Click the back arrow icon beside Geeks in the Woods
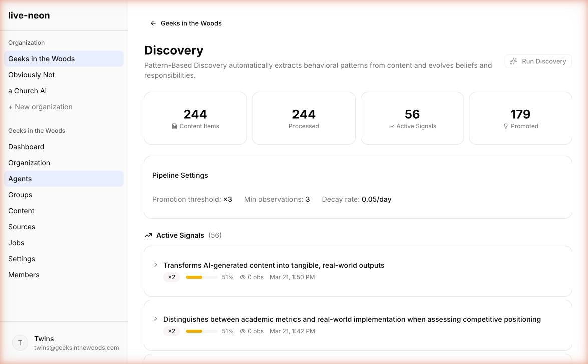This screenshot has height=364, width=588. tap(153, 23)
